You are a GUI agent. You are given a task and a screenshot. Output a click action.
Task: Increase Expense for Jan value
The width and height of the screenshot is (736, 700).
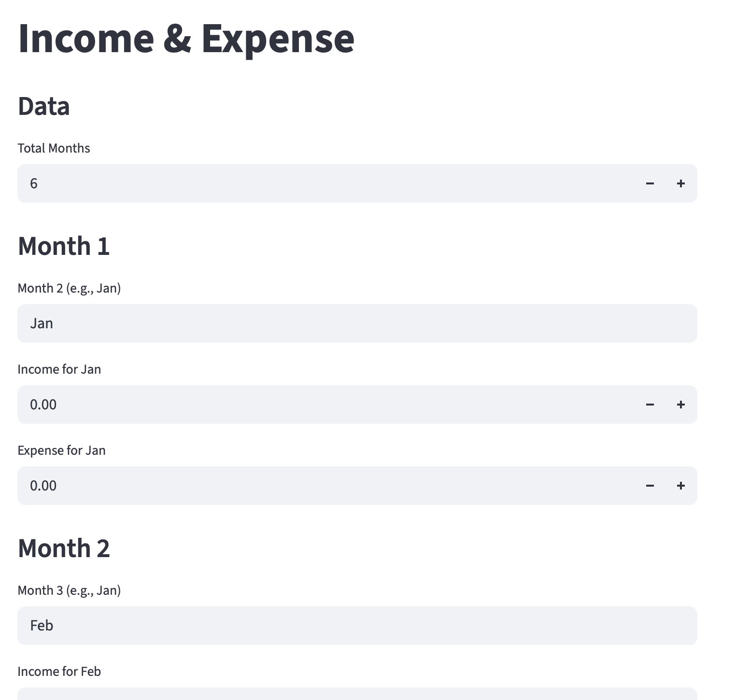click(x=681, y=486)
